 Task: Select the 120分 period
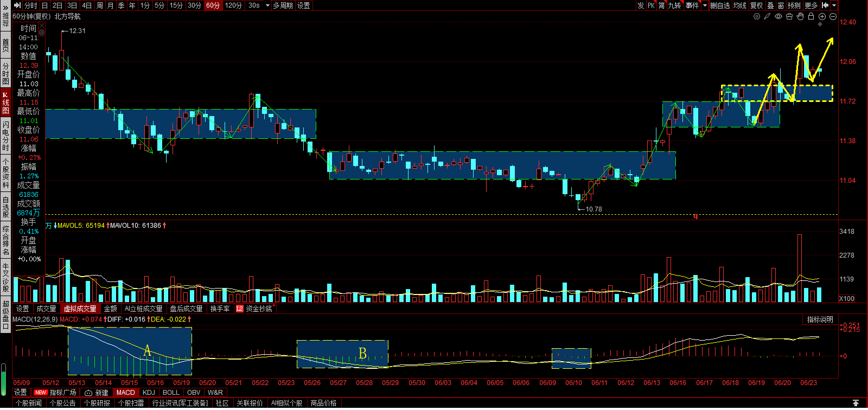click(233, 5)
